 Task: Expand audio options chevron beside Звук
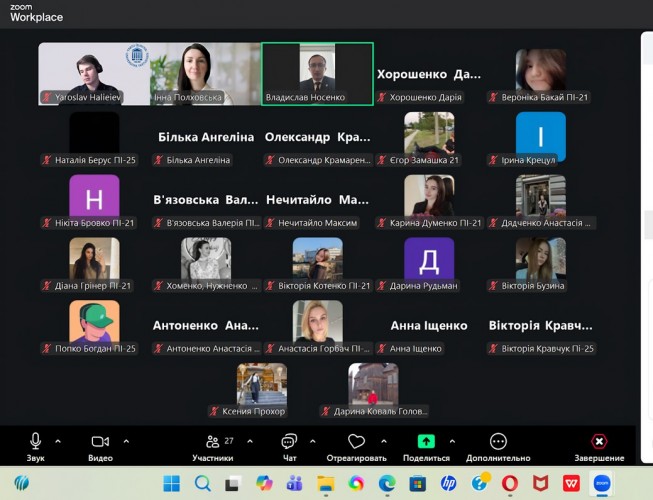point(58,441)
